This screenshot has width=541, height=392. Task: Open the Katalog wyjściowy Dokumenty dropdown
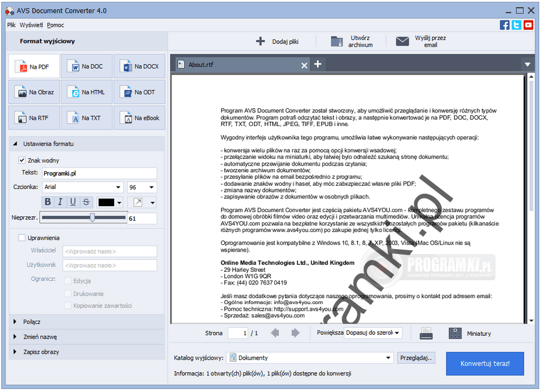point(310,358)
